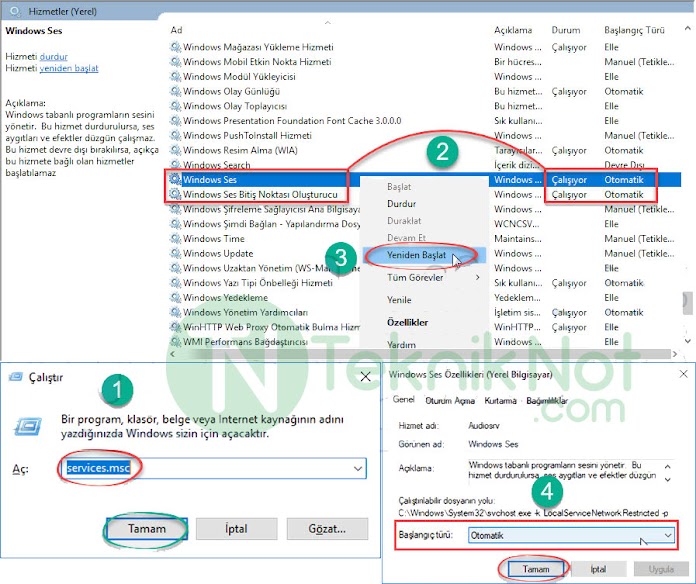The height and width of the screenshot is (584, 696).
Task: Click the gear icon beside Windows Mobil Etkin Nokta Hizmeti
Action: click(176, 61)
